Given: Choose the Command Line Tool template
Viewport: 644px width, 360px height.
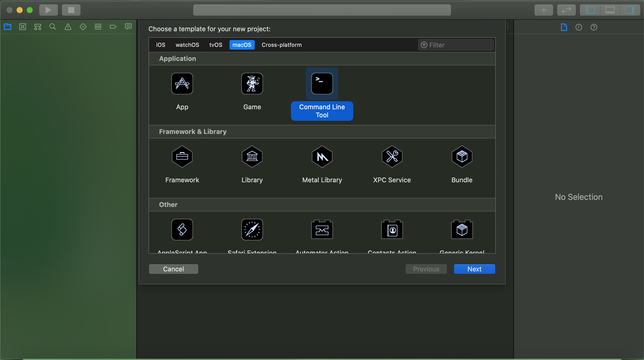Looking at the screenshot, I should click(322, 94).
